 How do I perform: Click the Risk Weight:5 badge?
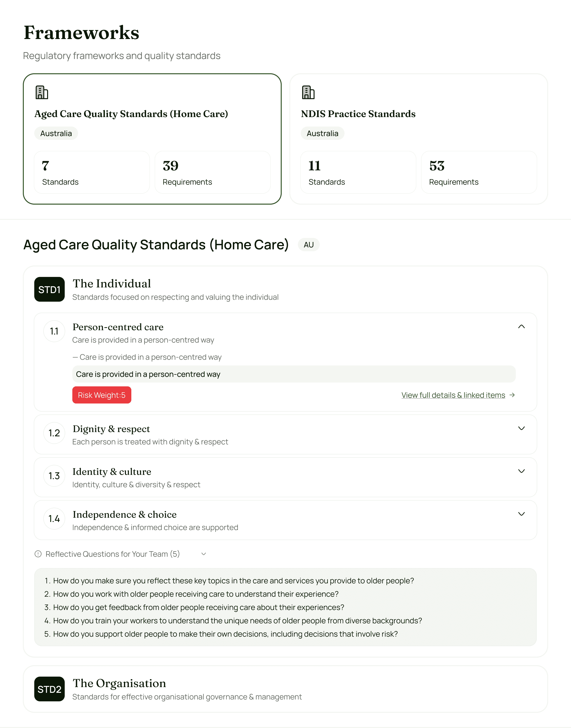tap(102, 395)
